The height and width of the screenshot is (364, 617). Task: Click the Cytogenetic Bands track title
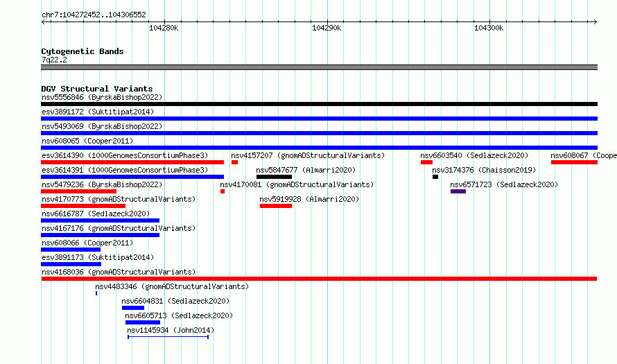82,51
